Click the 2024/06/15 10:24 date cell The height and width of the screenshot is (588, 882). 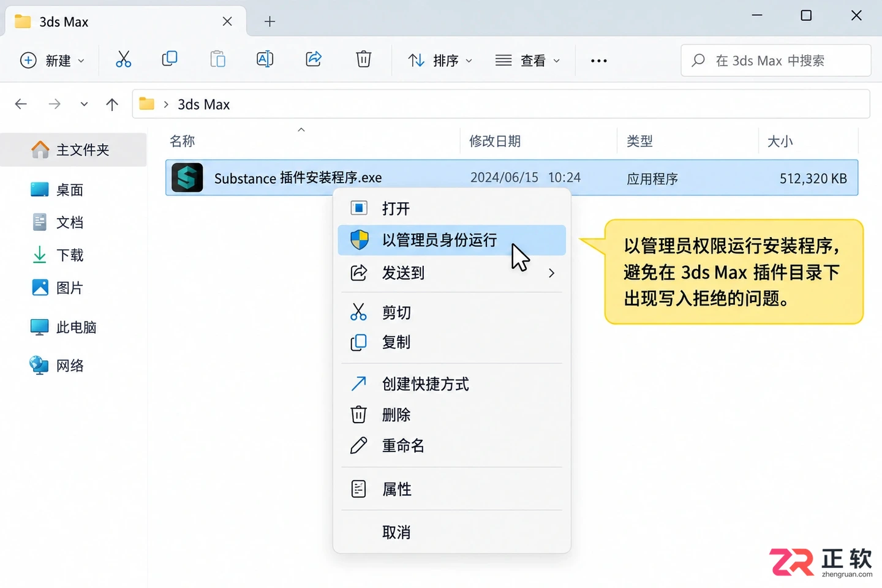[x=526, y=178]
